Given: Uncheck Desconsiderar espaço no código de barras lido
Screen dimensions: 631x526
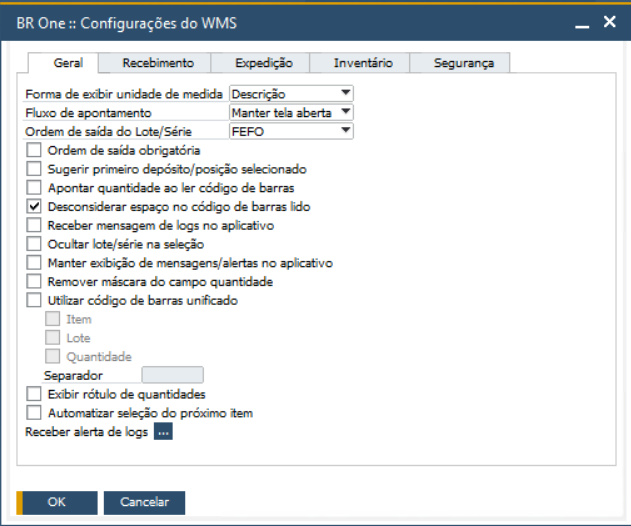Looking at the screenshot, I should click(35, 207).
